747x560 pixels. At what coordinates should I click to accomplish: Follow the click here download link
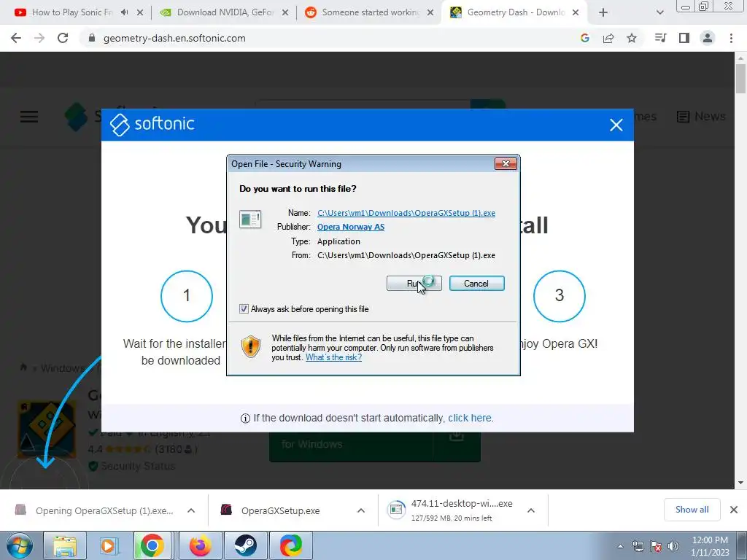click(469, 418)
